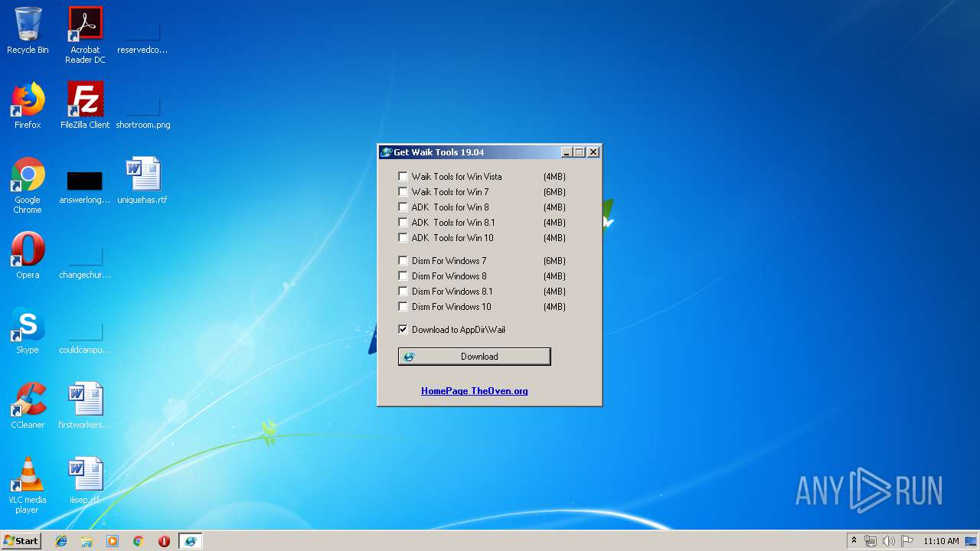Image resolution: width=980 pixels, height=551 pixels.
Task: Minimize the Get Waik Tools window
Action: click(567, 152)
